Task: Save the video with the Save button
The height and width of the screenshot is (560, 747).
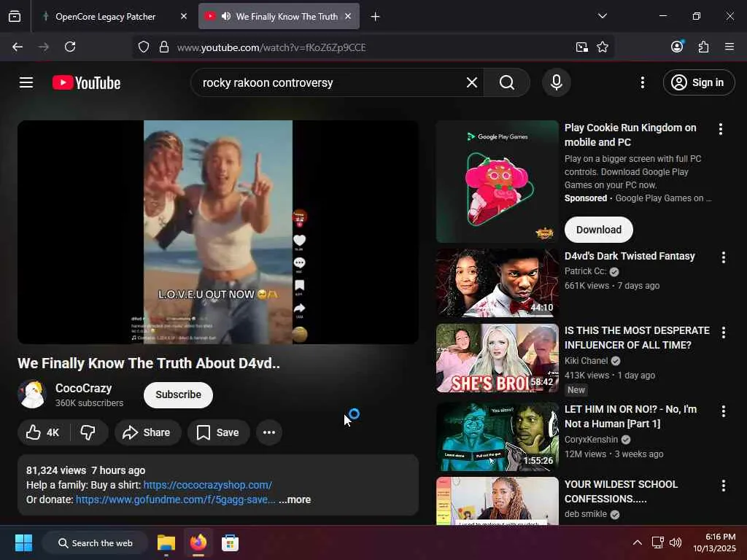Action: pyautogui.click(x=219, y=432)
